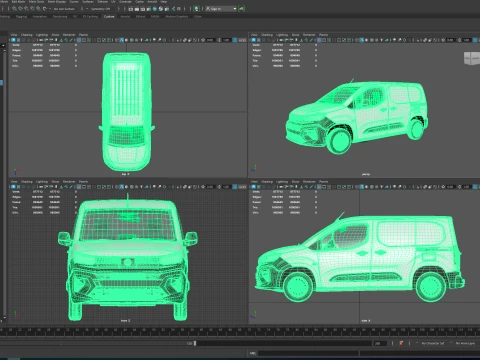Open the Hypershade sphere icon
This screenshot has height=360, width=480.
tap(154, 9)
